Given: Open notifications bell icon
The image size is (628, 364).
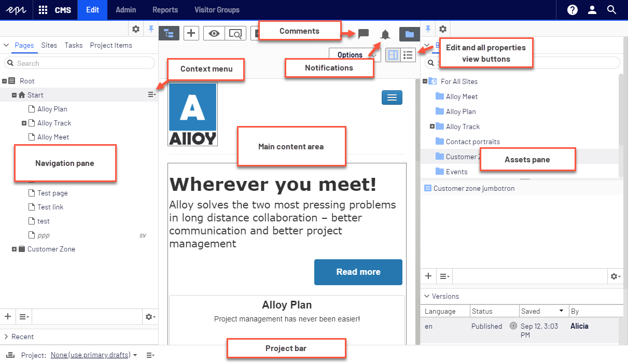Looking at the screenshot, I should point(385,35).
